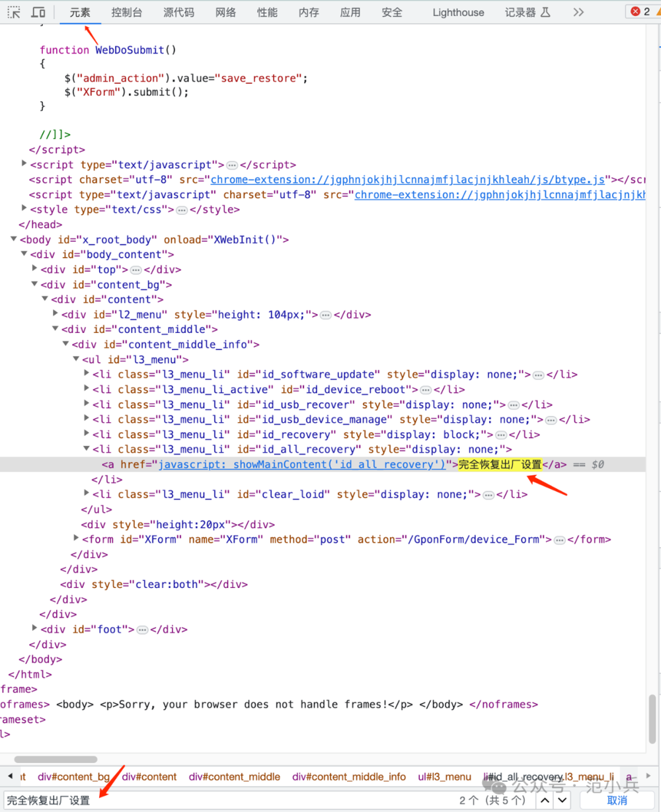Go to the 源代码 tab

pyautogui.click(x=178, y=13)
